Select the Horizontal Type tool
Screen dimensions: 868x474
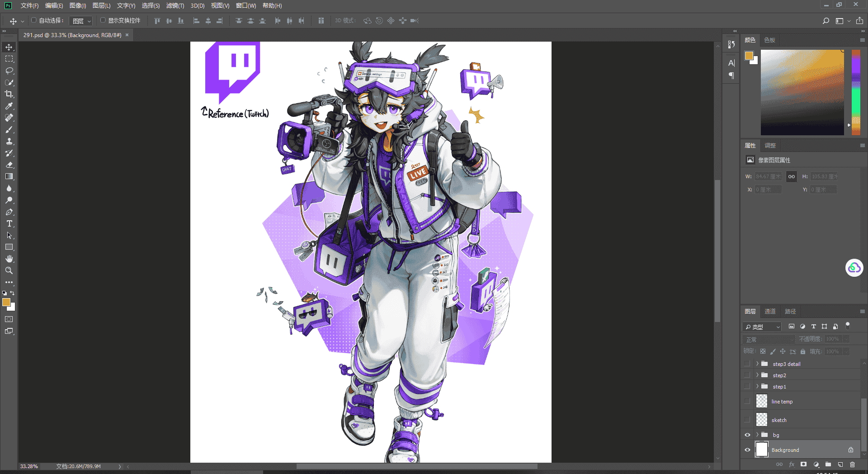9,223
